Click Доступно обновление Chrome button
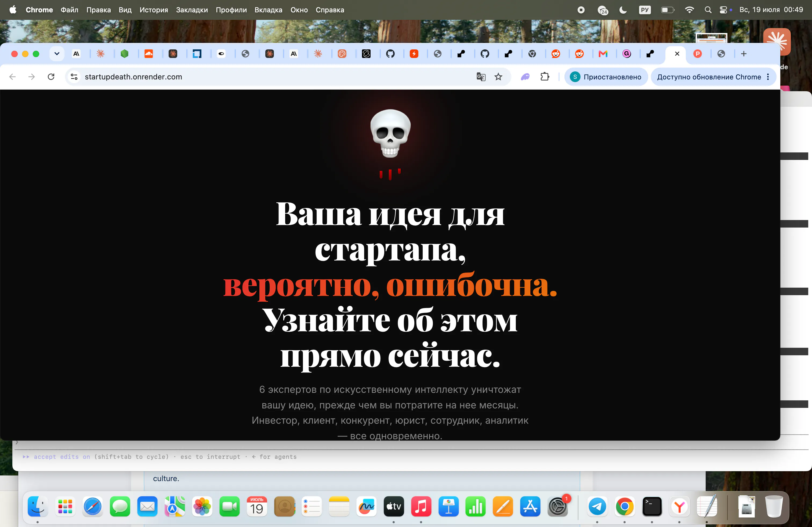The image size is (812, 527). [x=709, y=77]
